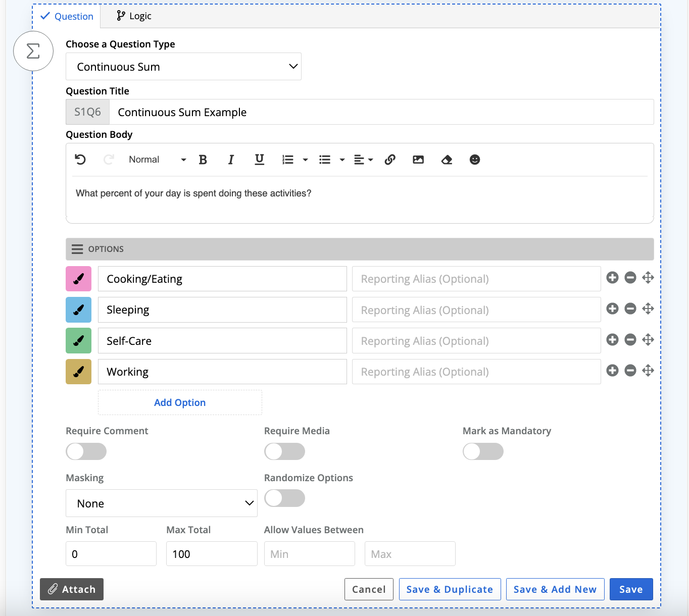
Task: Open the question type dropdown
Action: tap(183, 67)
